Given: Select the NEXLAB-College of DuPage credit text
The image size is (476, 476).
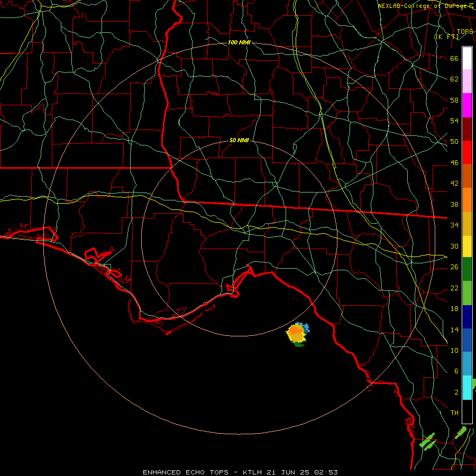Looking at the screenshot, I should pos(426,6).
